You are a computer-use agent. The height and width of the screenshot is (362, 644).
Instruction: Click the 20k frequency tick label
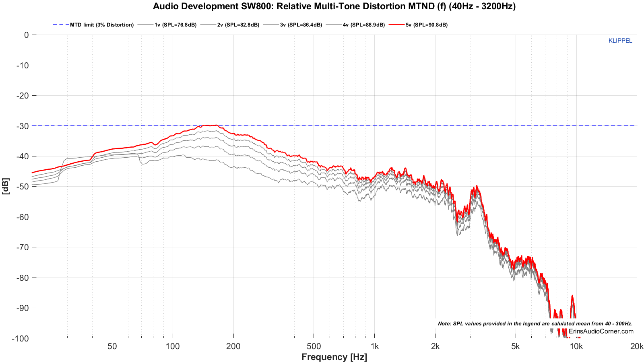pos(637,346)
